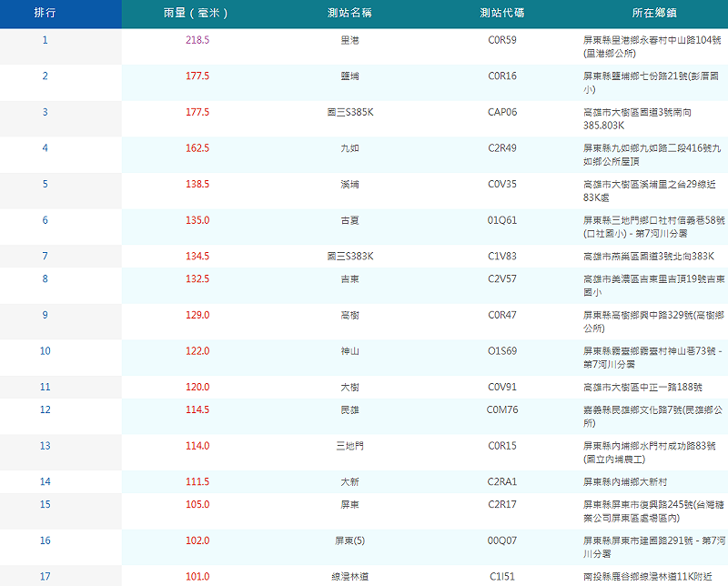Select station code C0R47
Image resolution: width=728 pixels, height=586 pixels.
point(502,315)
